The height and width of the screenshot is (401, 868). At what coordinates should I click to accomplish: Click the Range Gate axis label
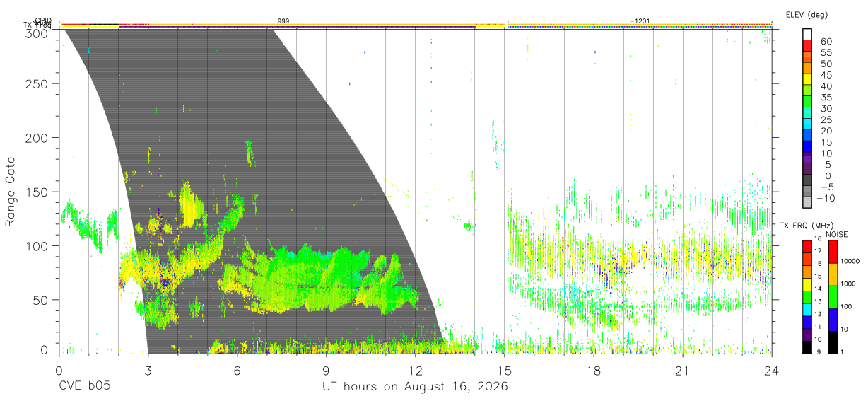tap(11, 192)
